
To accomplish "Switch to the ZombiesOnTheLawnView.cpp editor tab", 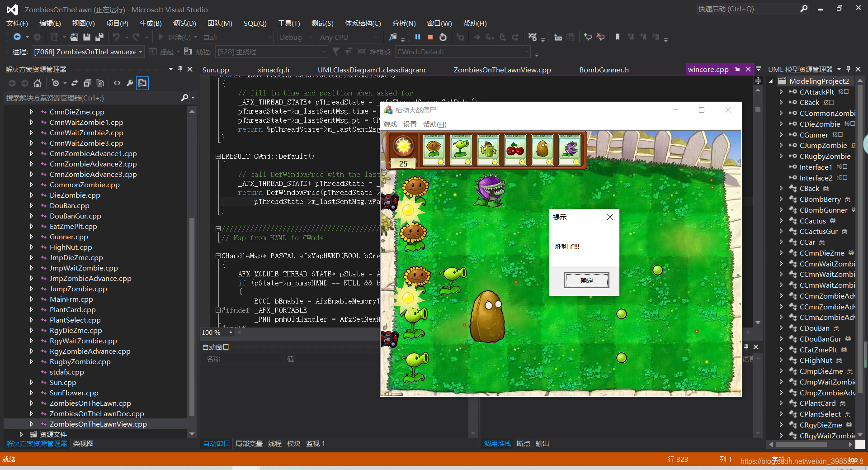I will [502, 70].
